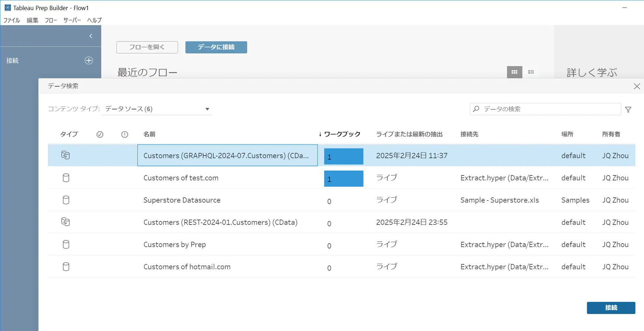Screen dimensions: 644x331
Task: Switch recent flows to list view
Action: [x=531, y=72]
